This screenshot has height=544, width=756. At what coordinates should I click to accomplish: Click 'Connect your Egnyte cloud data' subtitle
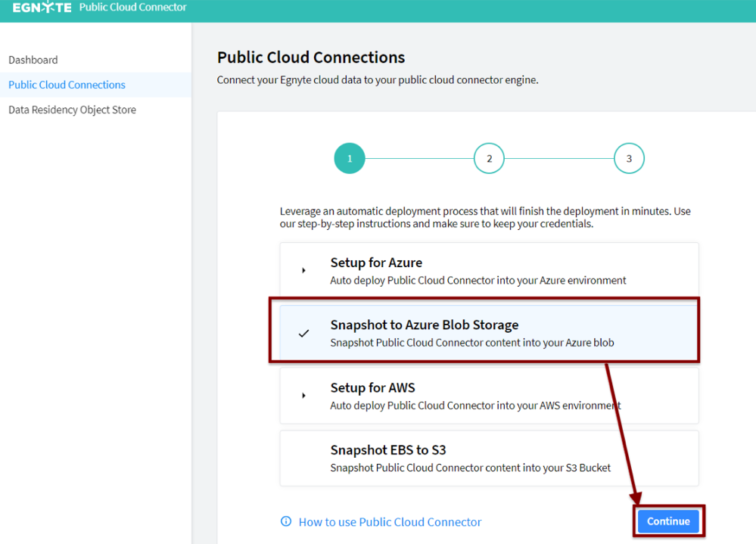378,80
